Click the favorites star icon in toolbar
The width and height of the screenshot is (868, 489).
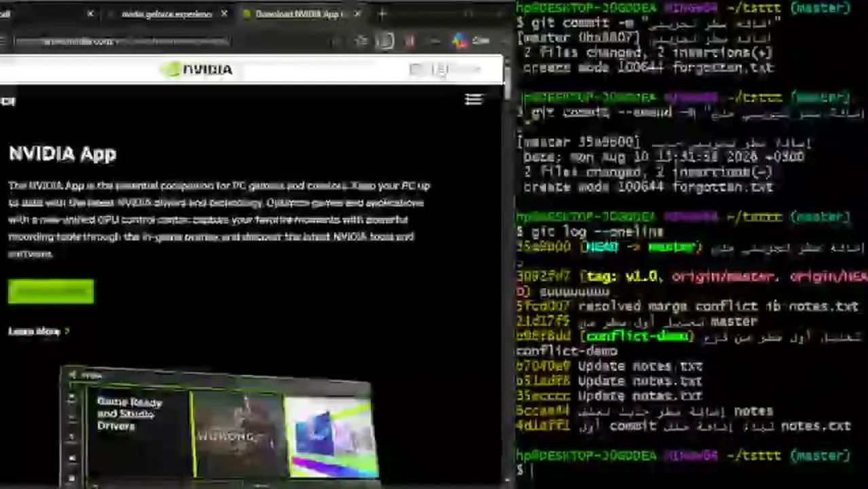coord(361,41)
